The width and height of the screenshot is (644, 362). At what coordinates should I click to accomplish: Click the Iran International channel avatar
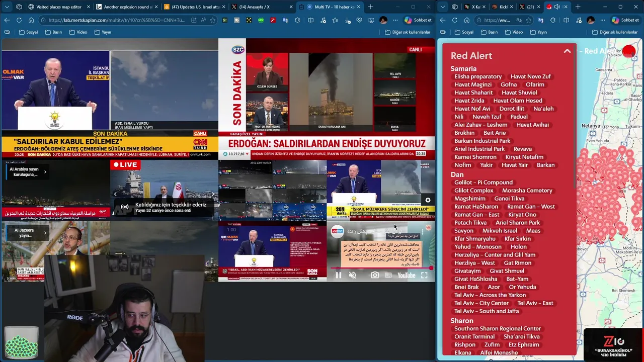coord(337,231)
